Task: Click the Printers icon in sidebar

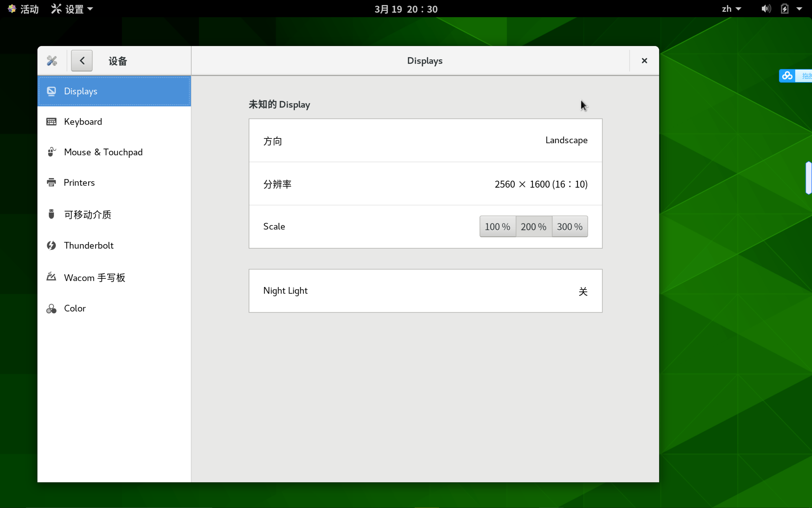Action: tap(51, 183)
